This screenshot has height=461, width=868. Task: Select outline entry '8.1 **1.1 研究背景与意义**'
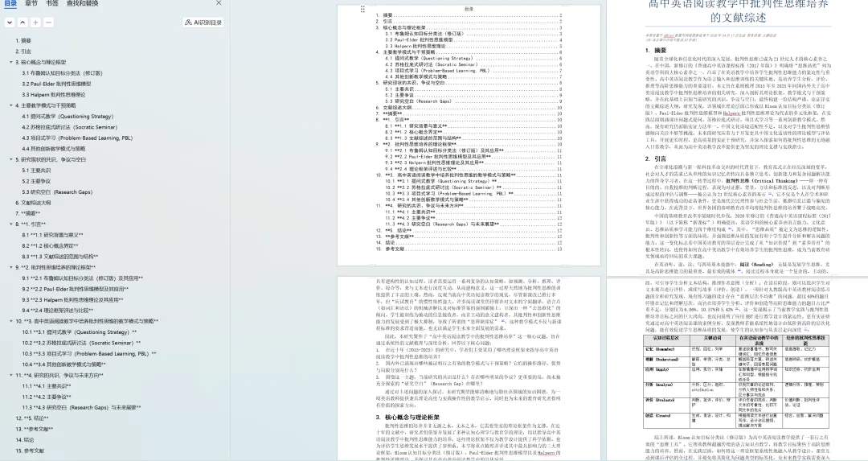coord(52,235)
